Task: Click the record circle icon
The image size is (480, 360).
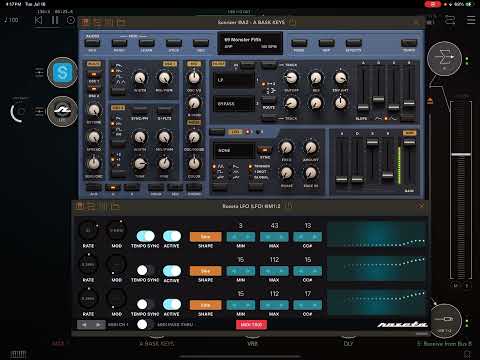Action: pyautogui.click(x=71, y=20)
